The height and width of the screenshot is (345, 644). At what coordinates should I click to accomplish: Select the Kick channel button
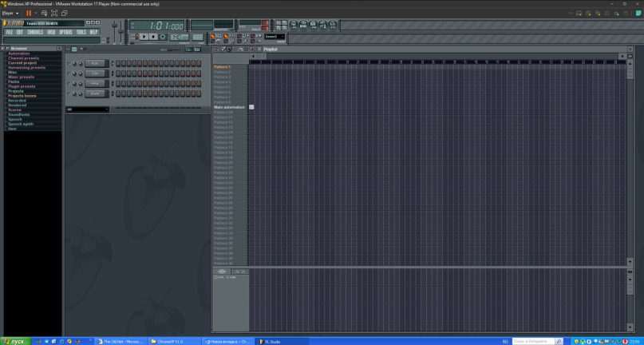94,63
